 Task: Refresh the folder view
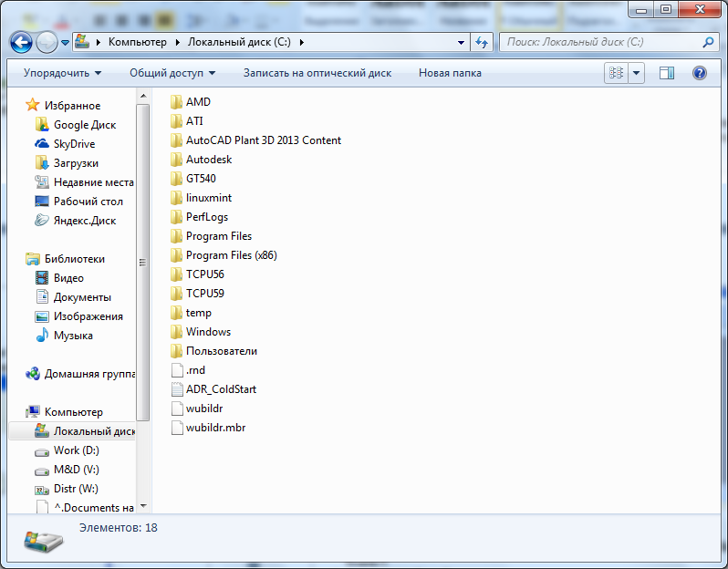[x=482, y=42]
